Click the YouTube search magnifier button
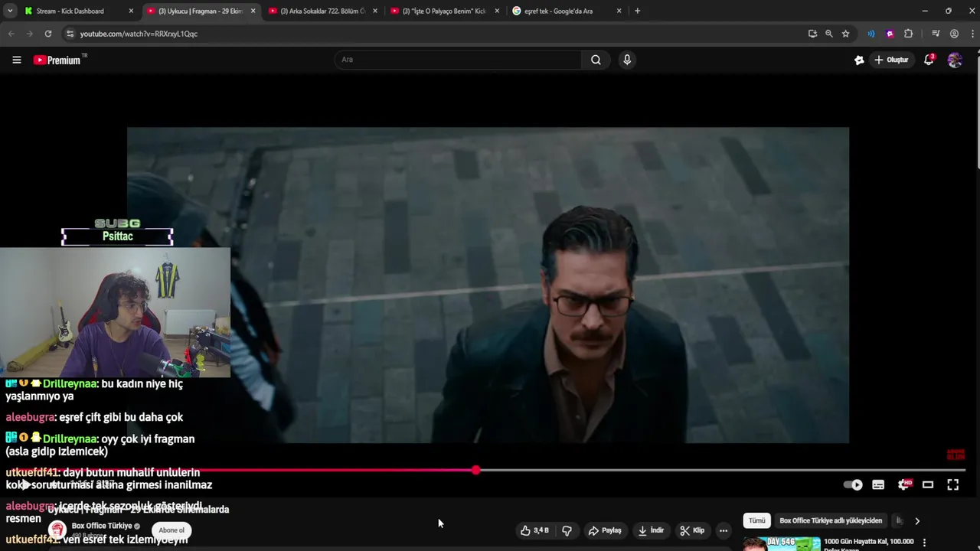Image resolution: width=980 pixels, height=551 pixels. coord(596,60)
